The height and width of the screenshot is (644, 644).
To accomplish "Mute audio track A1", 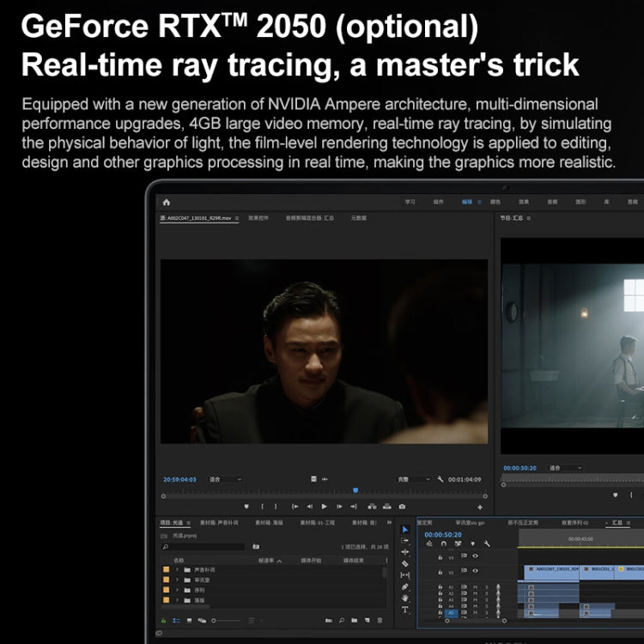I will pos(474,587).
